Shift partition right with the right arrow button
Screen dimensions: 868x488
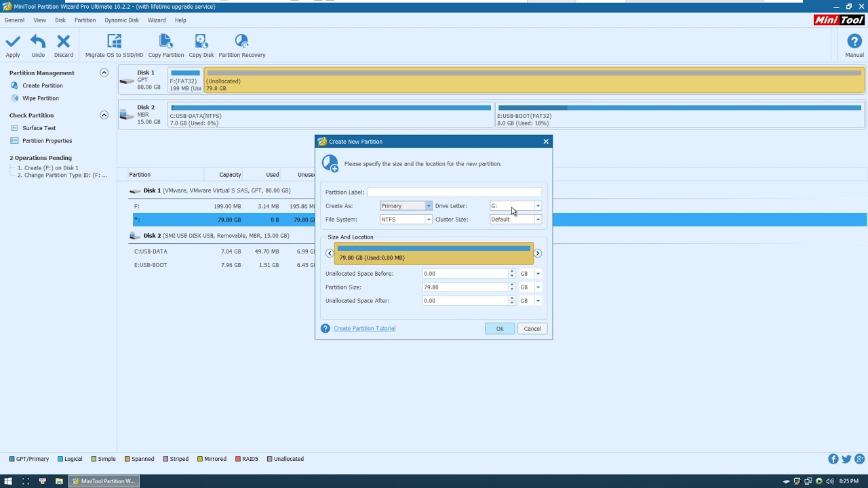[x=538, y=253]
